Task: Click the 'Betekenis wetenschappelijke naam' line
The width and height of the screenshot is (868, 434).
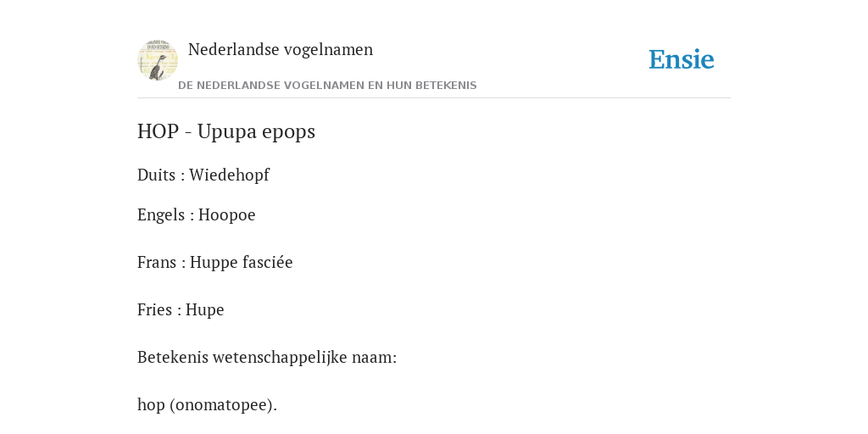Action: (x=267, y=358)
